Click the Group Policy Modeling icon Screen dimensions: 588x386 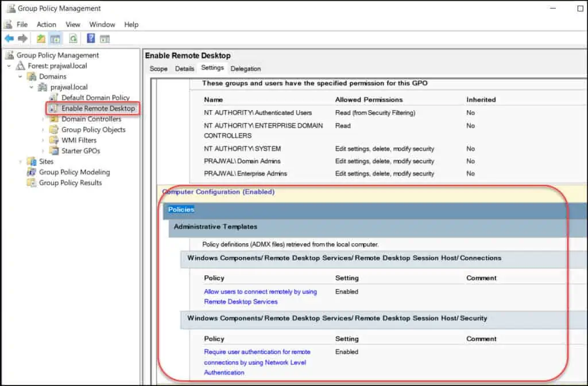tap(32, 172)
